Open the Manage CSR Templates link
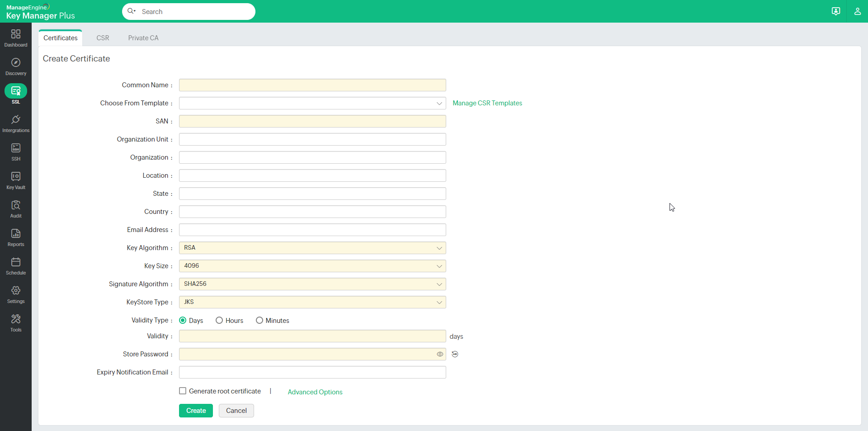This screenshot has width=868, height=431. pos(487,103)
